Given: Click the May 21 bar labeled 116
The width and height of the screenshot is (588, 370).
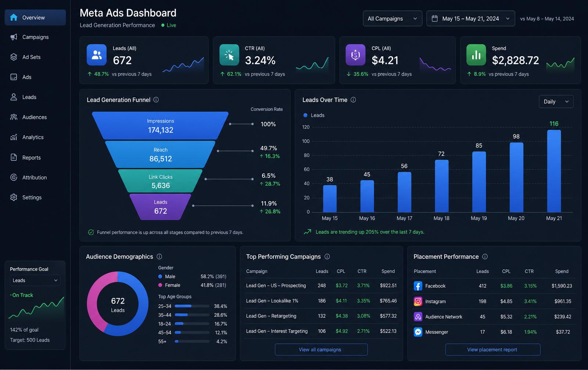Looking at the screenshot, I should coord(554,171).
